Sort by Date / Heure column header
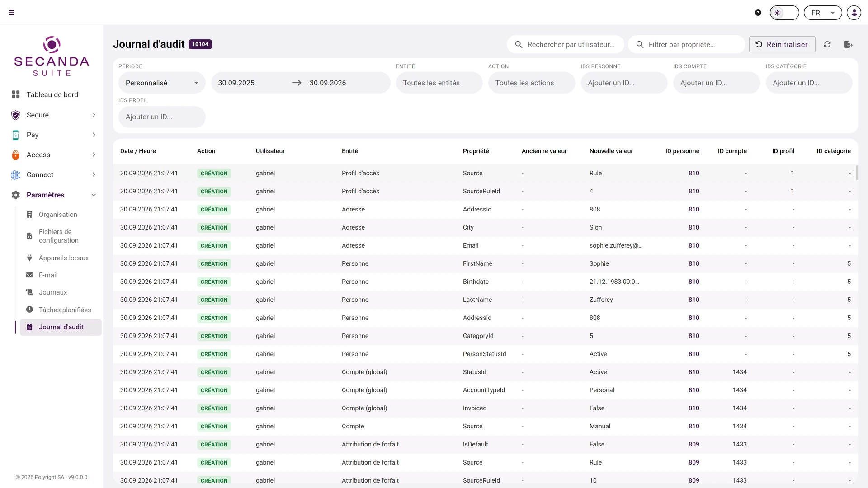Screen dimensions: 868x488 point(138,151)
